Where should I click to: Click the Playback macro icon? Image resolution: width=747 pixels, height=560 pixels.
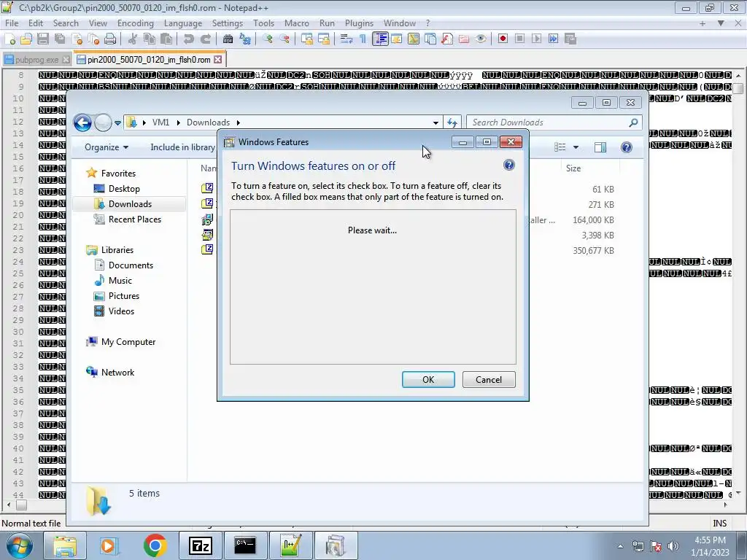click(536, 39)
